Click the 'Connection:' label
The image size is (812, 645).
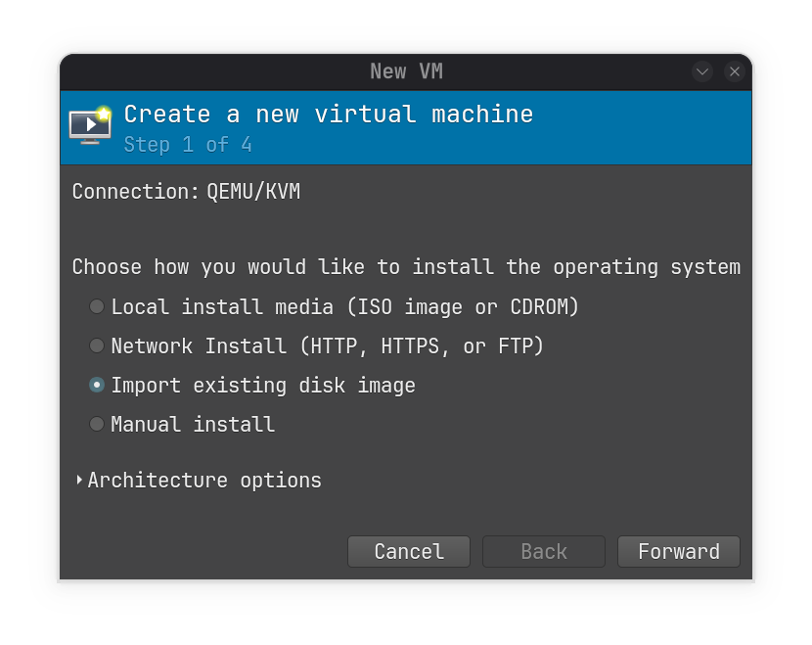coord(135,192)
